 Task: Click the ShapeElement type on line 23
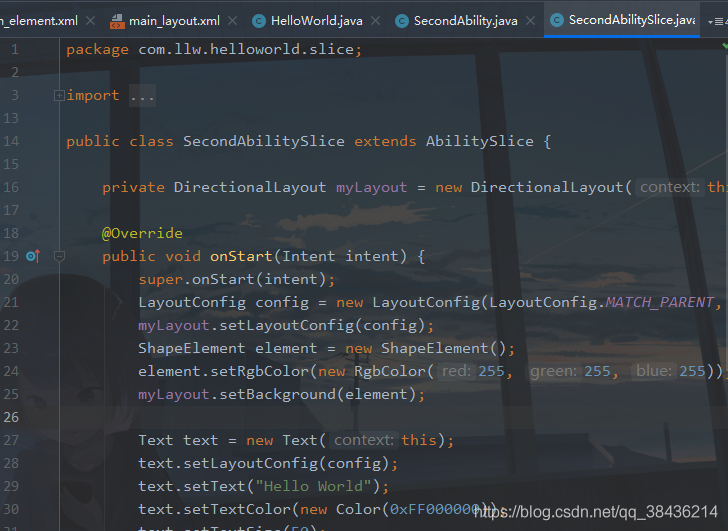tap(191, 348)
